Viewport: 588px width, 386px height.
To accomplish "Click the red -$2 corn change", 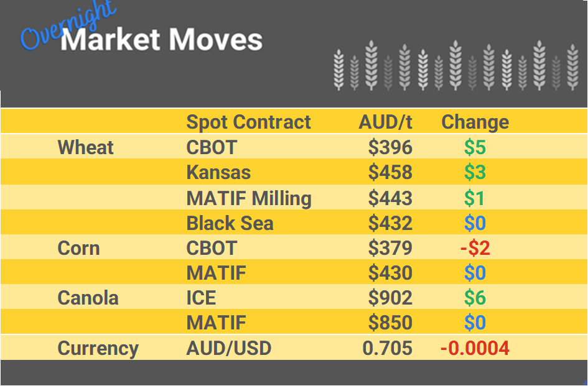I will point(475,248).
